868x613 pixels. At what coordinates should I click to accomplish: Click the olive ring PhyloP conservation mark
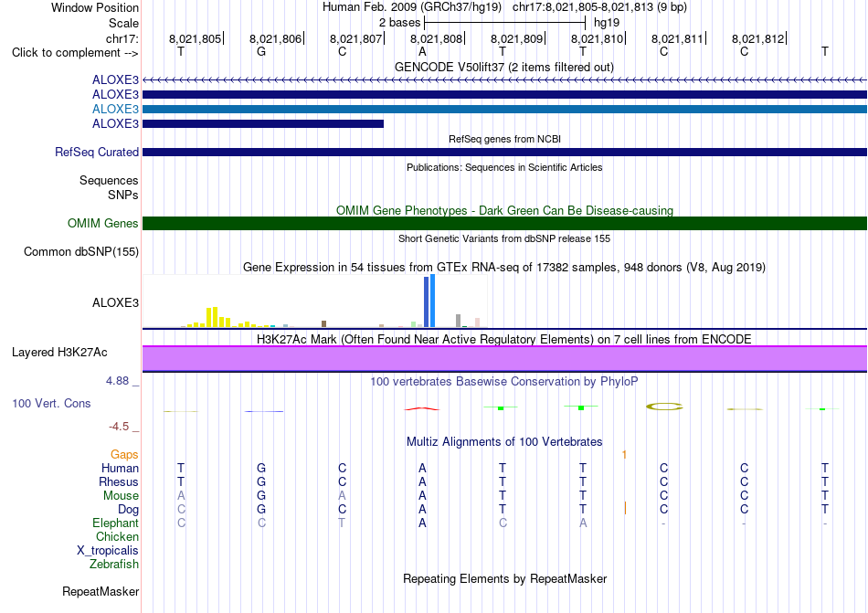(664, 407)
